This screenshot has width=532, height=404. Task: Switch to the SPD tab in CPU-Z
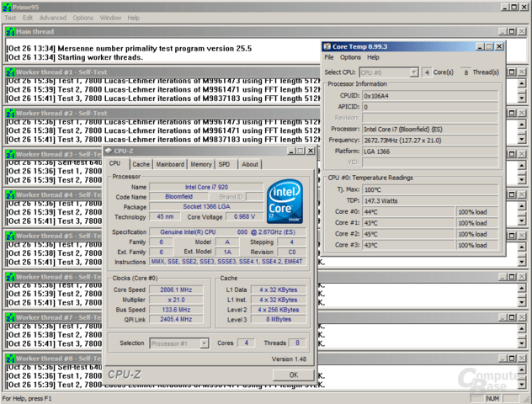(x=224, y=164)
